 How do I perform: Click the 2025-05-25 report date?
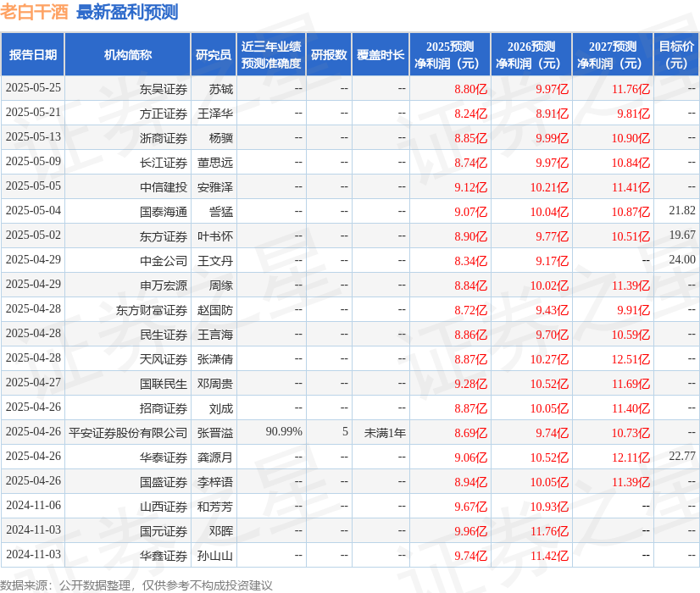pos(33,88)
